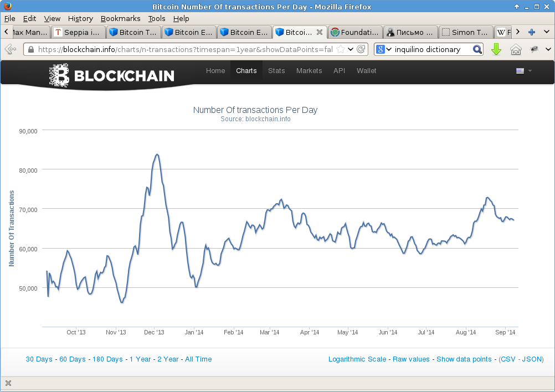Switch to the Seppia tab

coord(78,32)
